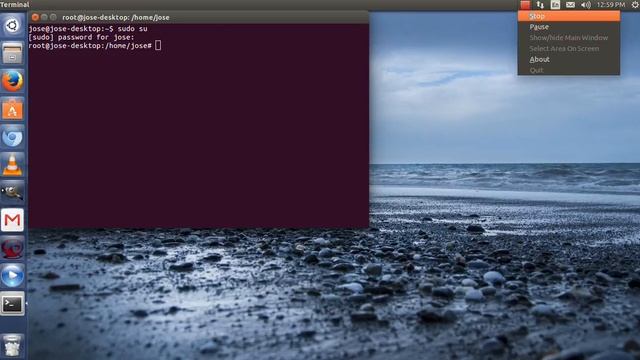Open the system gear session menu
The height and width of the screenshot is (360, 640).
(635, 5)
